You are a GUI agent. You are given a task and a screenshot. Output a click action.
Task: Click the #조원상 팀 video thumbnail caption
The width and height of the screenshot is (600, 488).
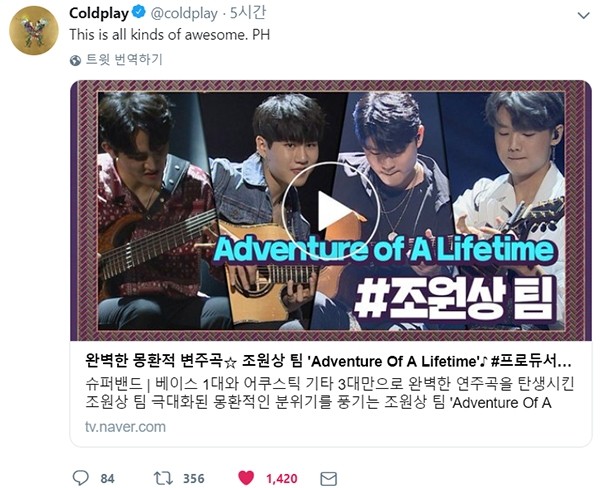click(x=453, y=300)
